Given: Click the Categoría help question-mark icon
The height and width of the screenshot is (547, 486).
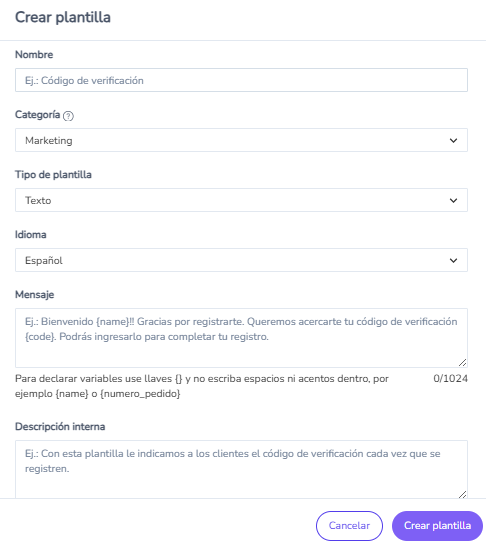Looking at the screenshot, I should (68, 116).
